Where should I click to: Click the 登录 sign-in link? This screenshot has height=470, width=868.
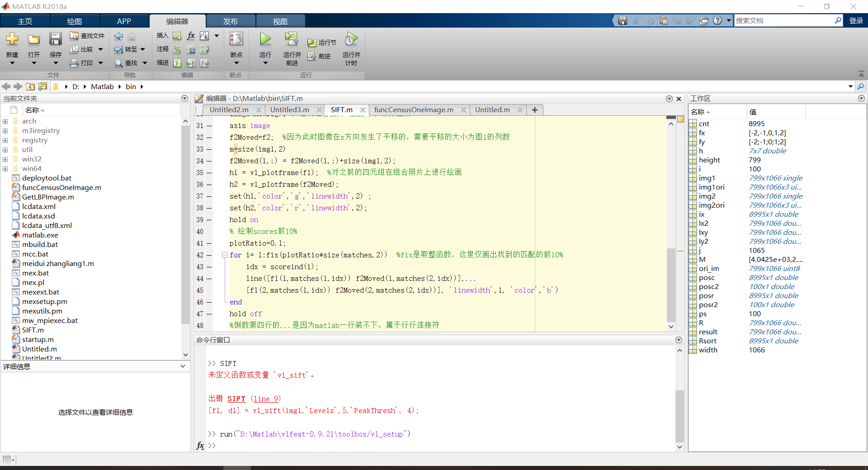point(856,20)
